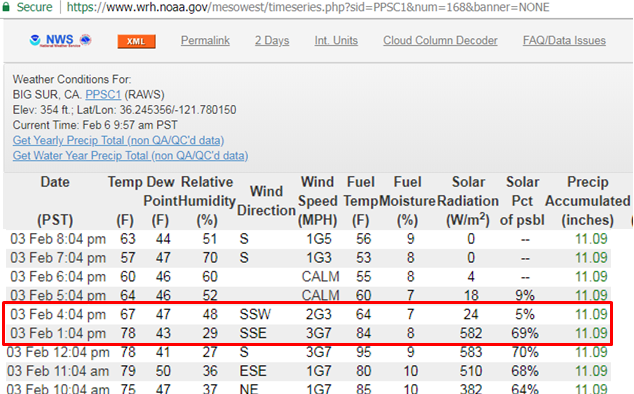Click 11.09 precip in 8:04 pm row
This screenshot has width=634, height=394.
tap(591, 239)
